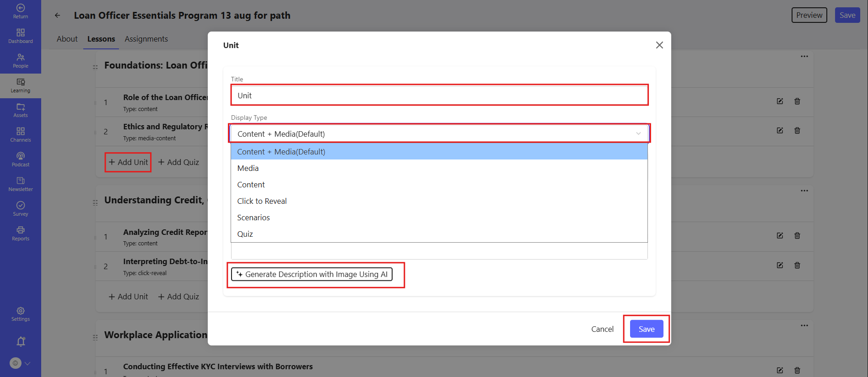The height and width of the screenshot is (377, 868).
Task: Select Scenarios display type option
Action: [439, 218]
